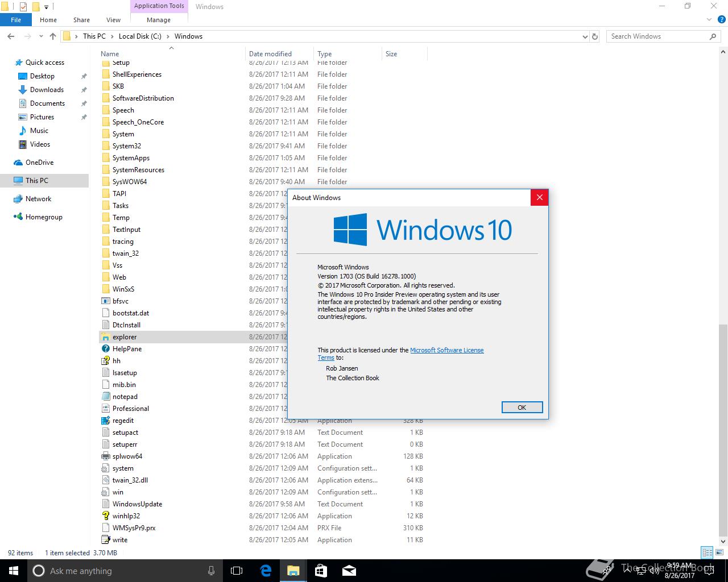This screenshot has width=728, height=582.
Task: Click the Search Windows field
Action: click(x=664, y=36)
